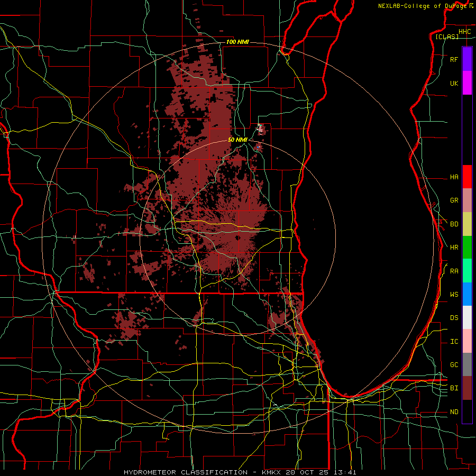This screenshot has height=476, width=476.
Task: Select the DS legend label text
Action: [454, 318]
